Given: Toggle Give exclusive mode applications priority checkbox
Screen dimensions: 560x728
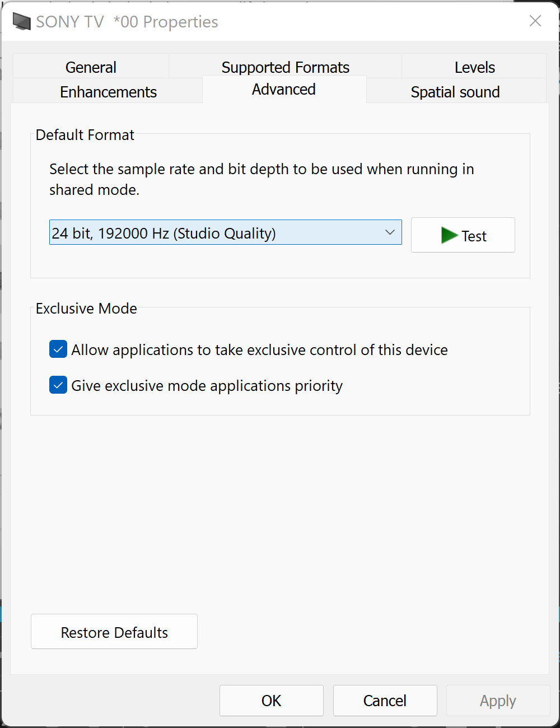Looking at the screenshot, I should pos(58,385).
